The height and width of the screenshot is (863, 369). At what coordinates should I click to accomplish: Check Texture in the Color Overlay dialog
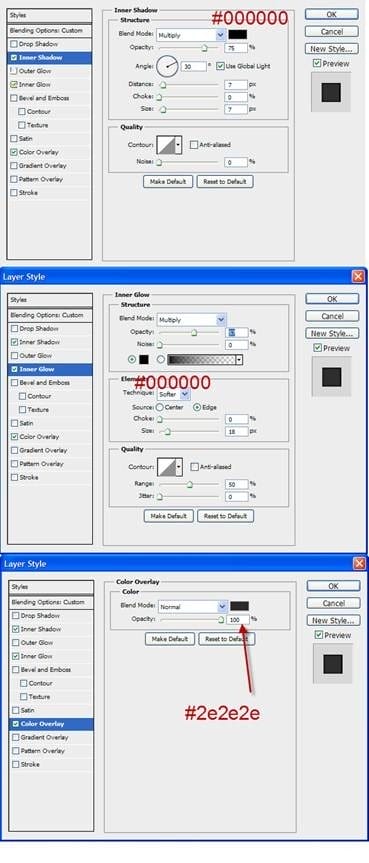point(24,697)
